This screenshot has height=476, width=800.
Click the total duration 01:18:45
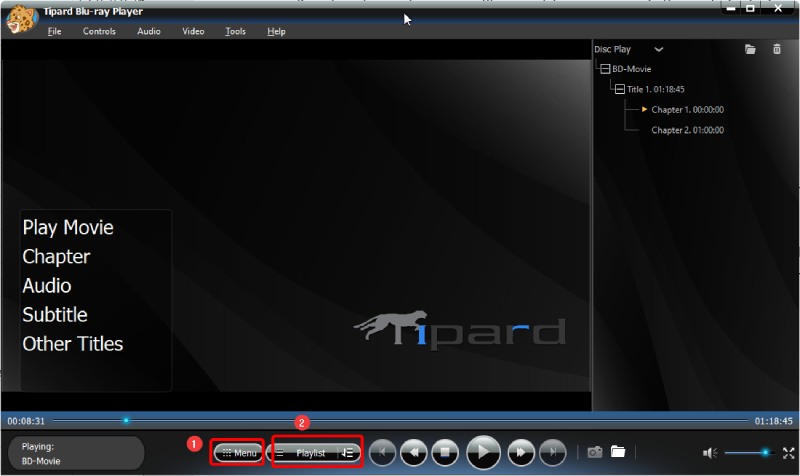pyautogui.click(x=773, y=421)
